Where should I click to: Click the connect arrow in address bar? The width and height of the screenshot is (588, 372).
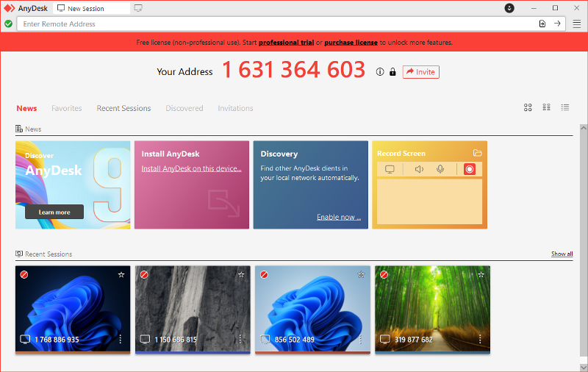(x=557, y=24)
